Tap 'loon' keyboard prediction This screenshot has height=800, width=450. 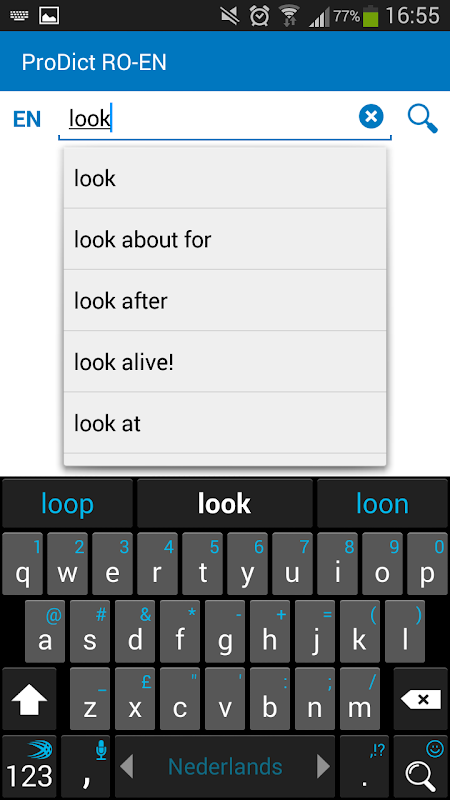tap(383, 504)
